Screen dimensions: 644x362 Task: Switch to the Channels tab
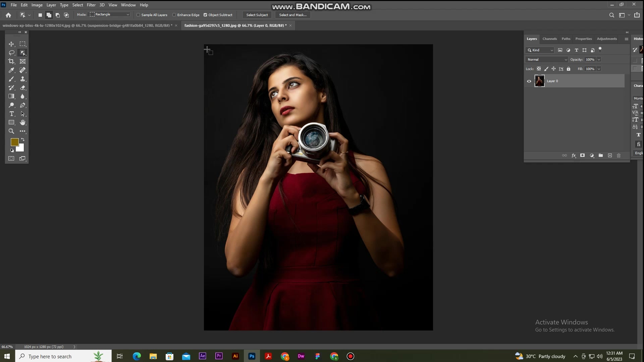click(x=550, y=39)
